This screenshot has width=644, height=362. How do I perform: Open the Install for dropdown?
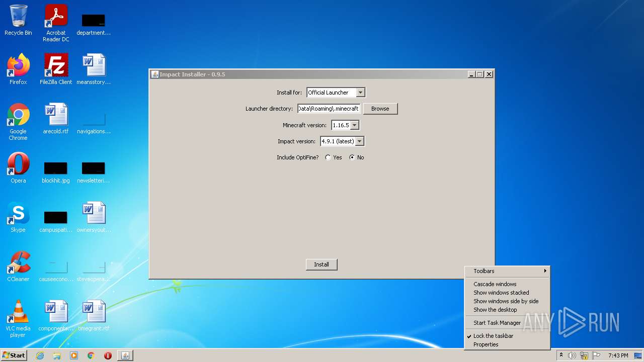pos(360,93)
